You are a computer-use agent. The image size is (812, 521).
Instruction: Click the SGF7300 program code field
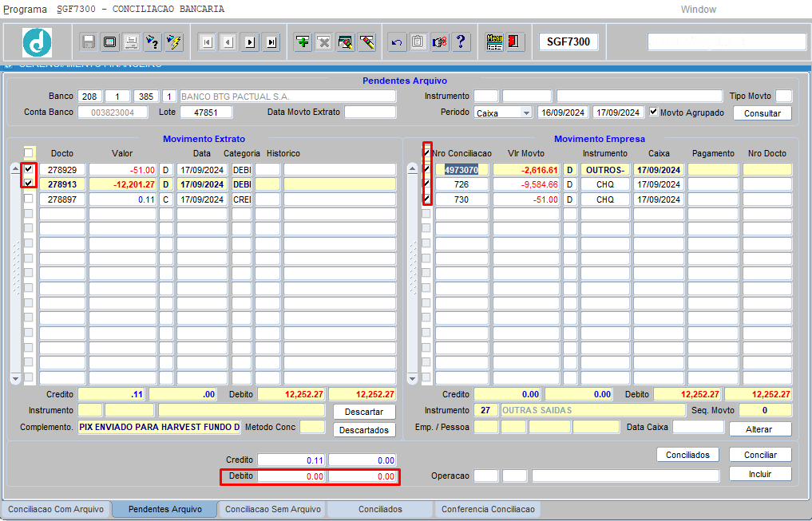coord(568,42)
